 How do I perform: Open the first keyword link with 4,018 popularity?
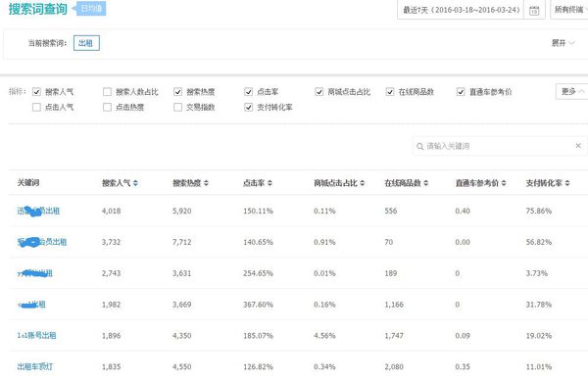click(x=38, y=211)
